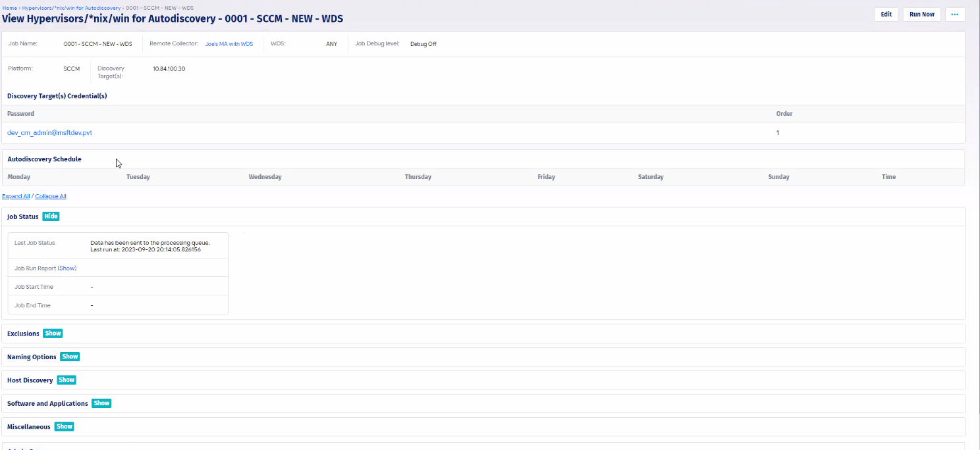Open the Joe's MA with WDS collector link
The height and width of the screenshot is (450, 980).
click(x=229, y=43)
